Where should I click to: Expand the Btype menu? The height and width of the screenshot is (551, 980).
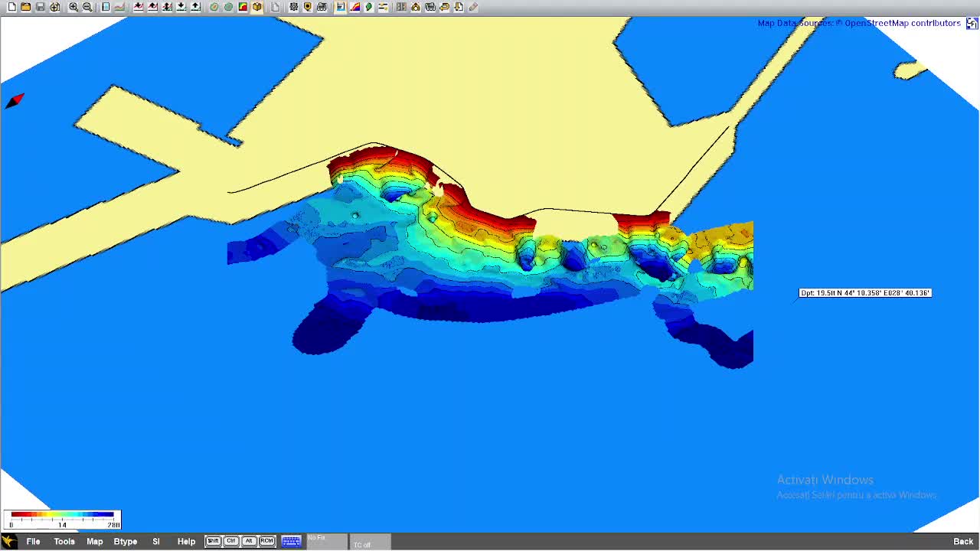pos(126,541)
